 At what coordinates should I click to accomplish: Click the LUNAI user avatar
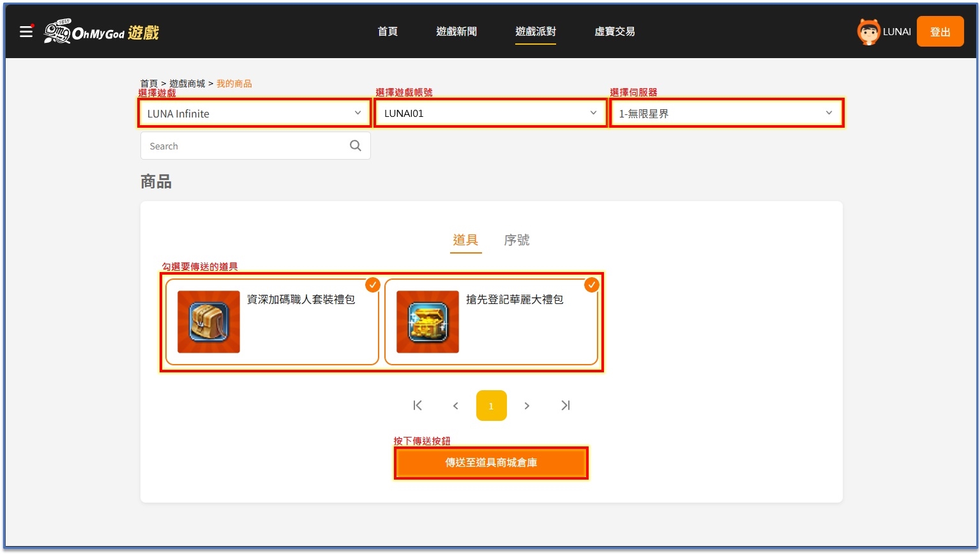[868, 32]
